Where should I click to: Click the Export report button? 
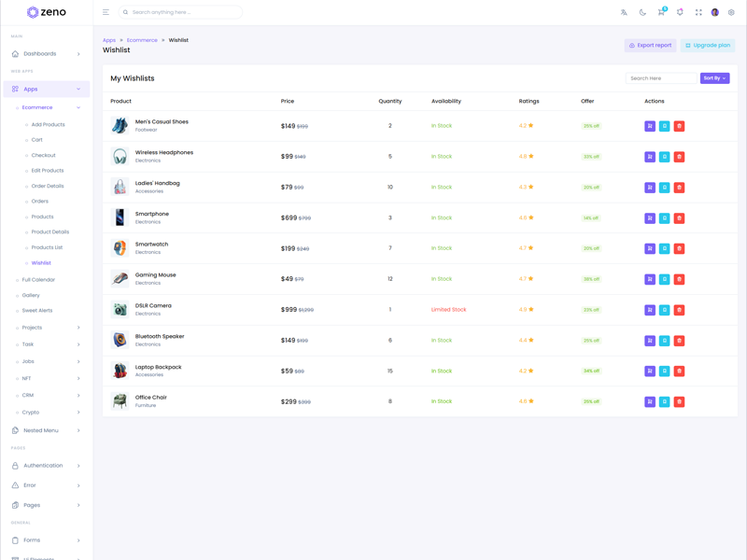tap(650, 45)
